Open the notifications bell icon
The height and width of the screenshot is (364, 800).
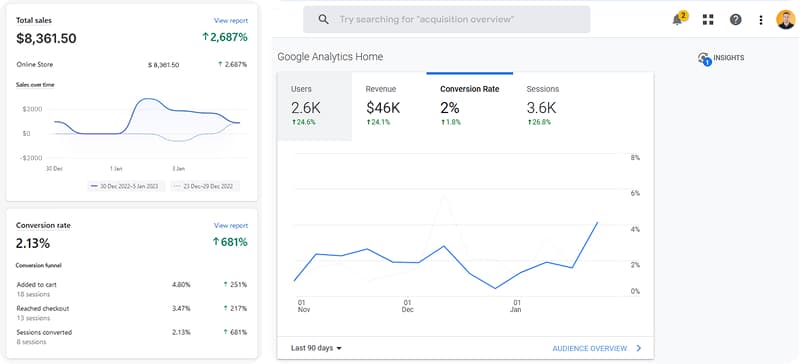(x=679, y=19)
